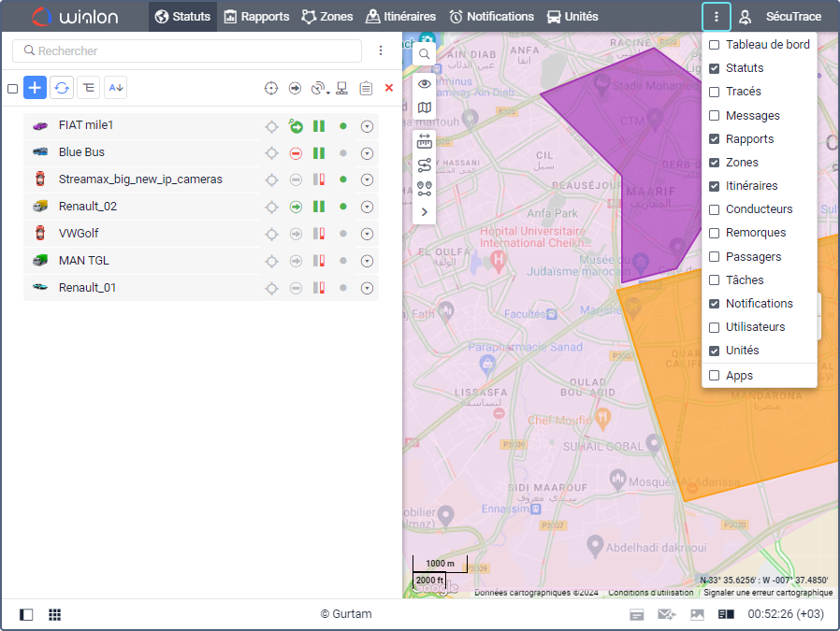Enable the Tableau de bord checkbox
This screenshot has height=631, width=840.
click(x=715, y=45)
